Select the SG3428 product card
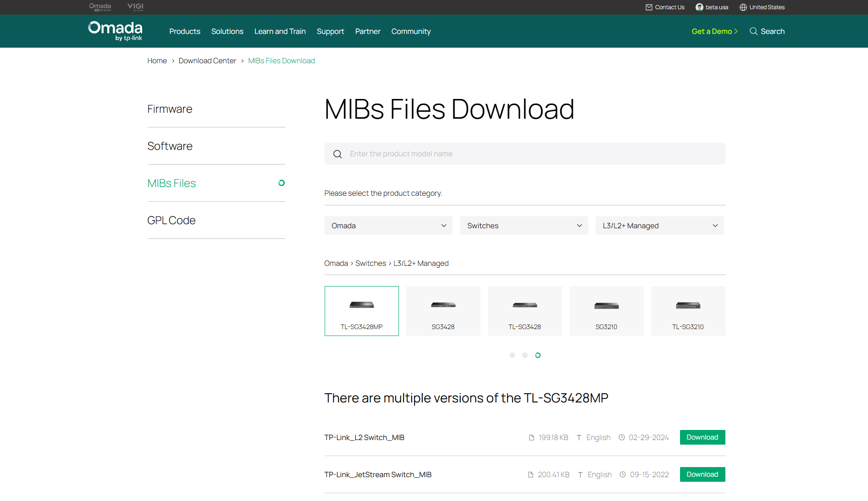The image size is (868, 501). pyautogui.click(x=443, y=311)
